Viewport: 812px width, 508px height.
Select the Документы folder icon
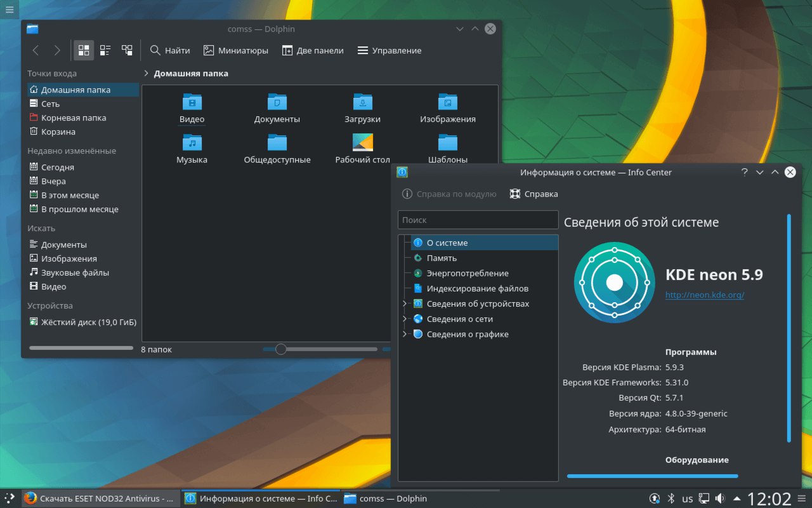tap(277, 102)
